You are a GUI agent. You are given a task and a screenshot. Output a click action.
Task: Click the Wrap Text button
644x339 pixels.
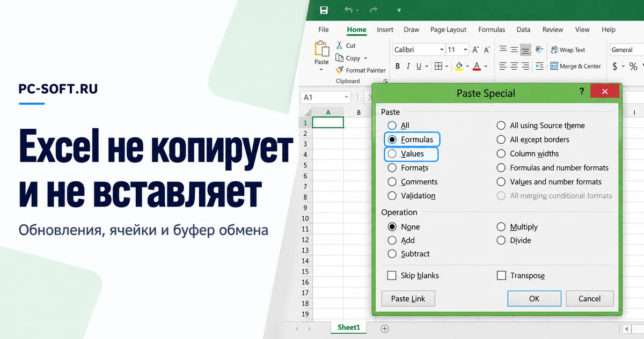(568, 50)
